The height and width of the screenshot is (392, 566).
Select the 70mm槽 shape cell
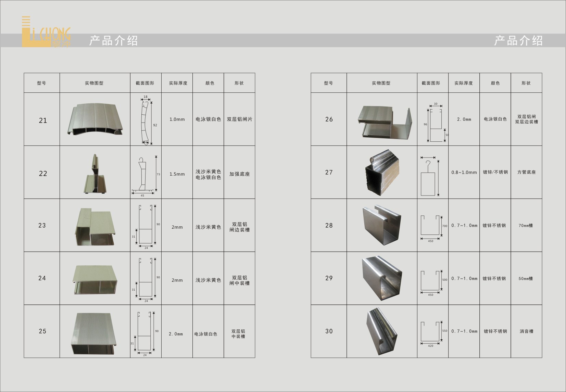pos(526,225)
